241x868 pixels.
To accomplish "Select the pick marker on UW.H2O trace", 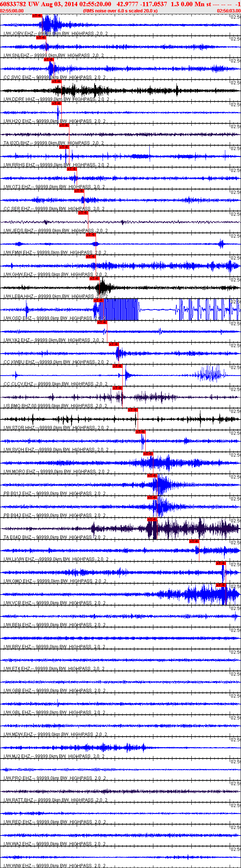I will 57,103.
